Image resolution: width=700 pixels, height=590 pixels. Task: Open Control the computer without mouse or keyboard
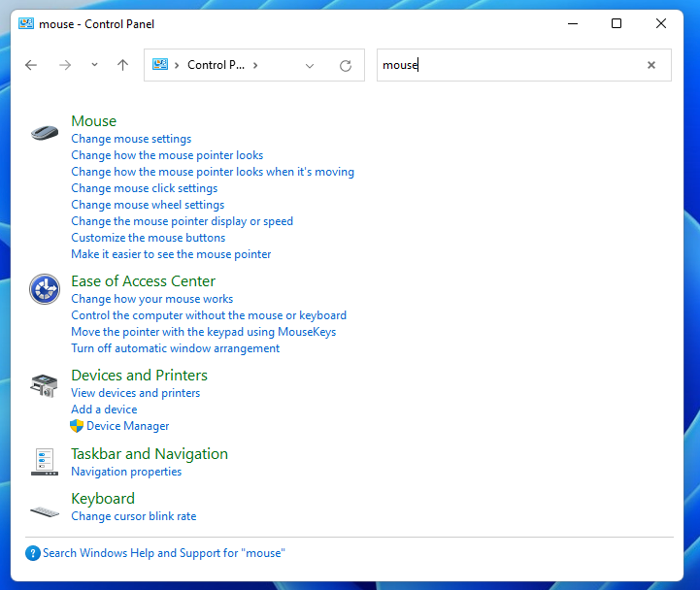209,315
